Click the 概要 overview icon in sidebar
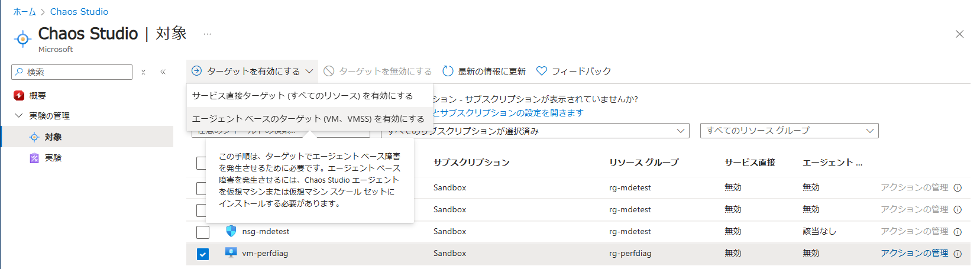 point(19,96)
